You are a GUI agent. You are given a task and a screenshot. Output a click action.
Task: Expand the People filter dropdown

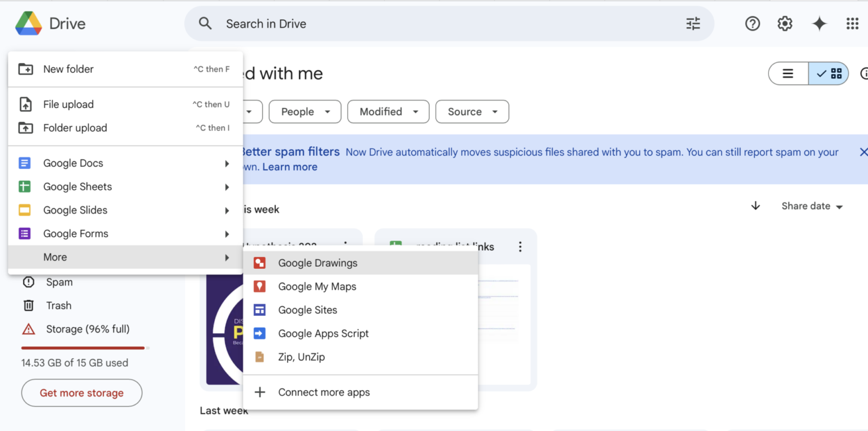point(305,111)
